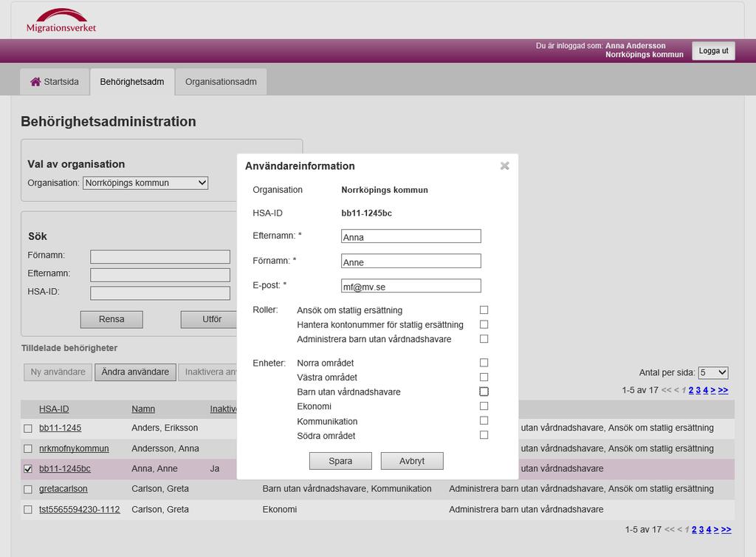This screenshot has height=557, width=756.
Task: Open Antal per sida dropdown
Action: (713, 372)
